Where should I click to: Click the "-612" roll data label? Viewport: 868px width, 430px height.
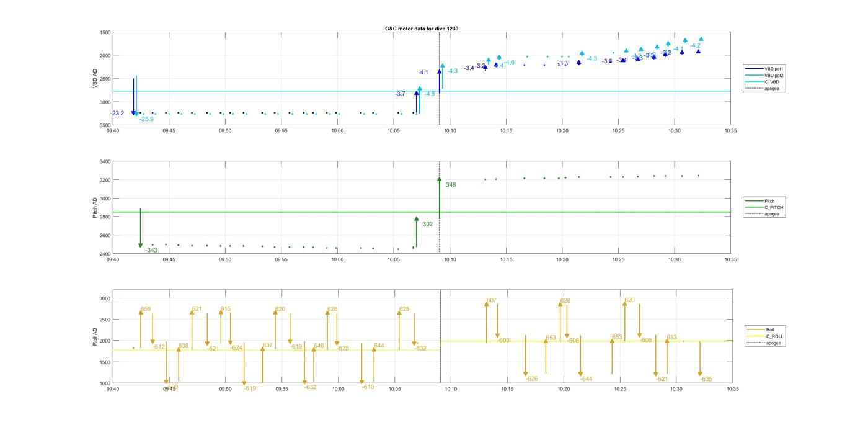[x=159, y=347]
